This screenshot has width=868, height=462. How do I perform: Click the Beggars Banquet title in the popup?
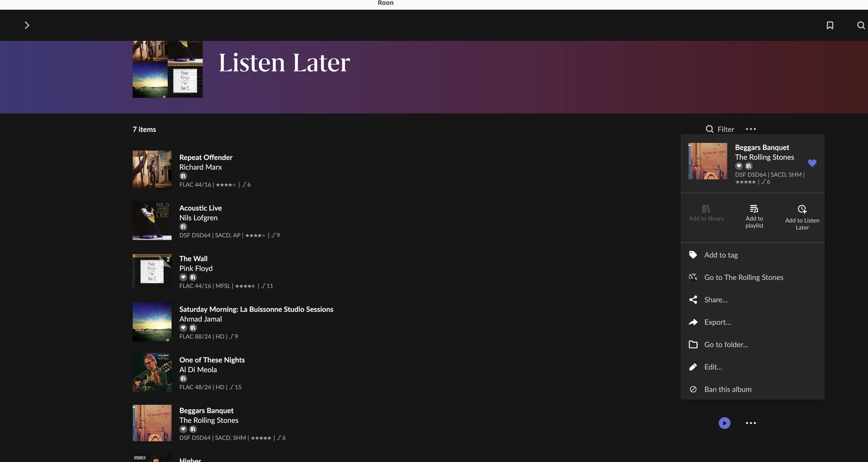(x=762, y=147)
